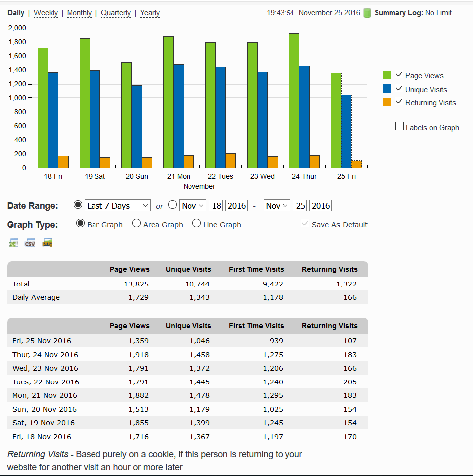Select the custom date range radio button
This screenshot has width=473, height=476.
click(x=173, y=205)
